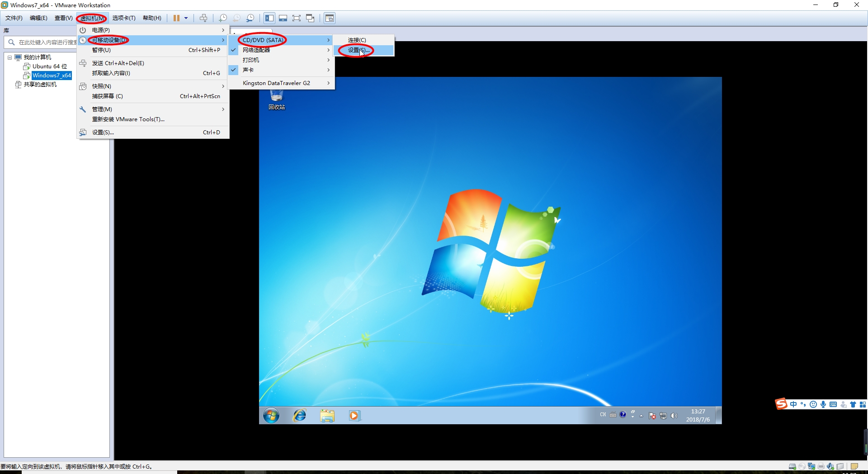Open the 编辑(E) menu

[38, 18]
